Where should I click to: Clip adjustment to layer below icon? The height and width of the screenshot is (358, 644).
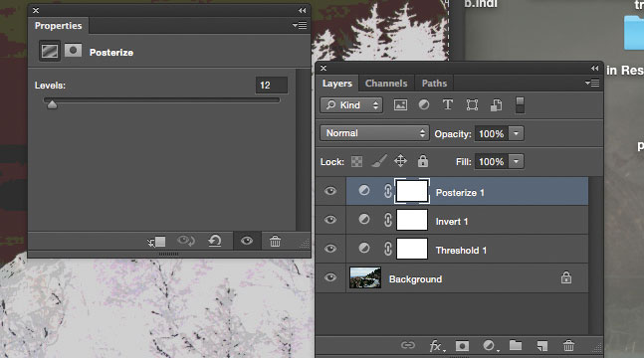(x=156, y=241)
